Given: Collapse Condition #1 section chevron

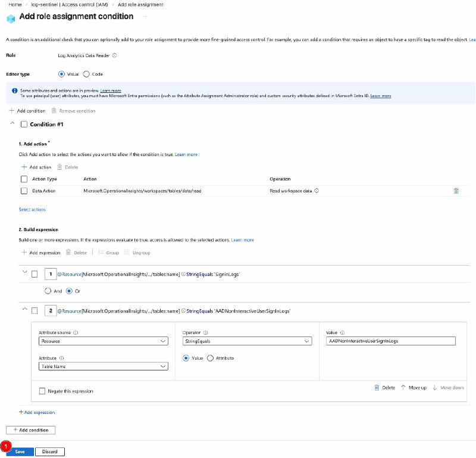Looking at the screenshot, I should click(11, 124).
